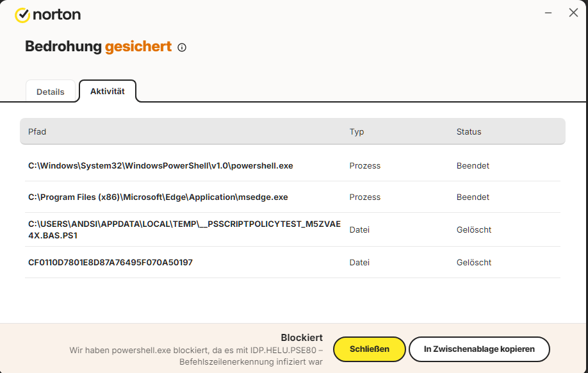
Task: Select the __PSSCRIPTPOLICYTEST_M5ZVAE4X.BAS.PS1 file path
Action: (184, 229)
